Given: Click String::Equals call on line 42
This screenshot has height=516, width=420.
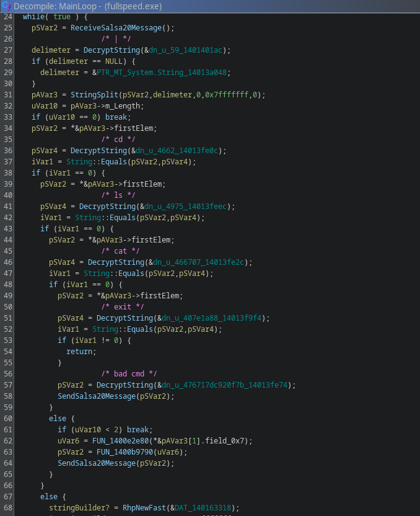Looking at the screenshot, I should click(105, 218).
